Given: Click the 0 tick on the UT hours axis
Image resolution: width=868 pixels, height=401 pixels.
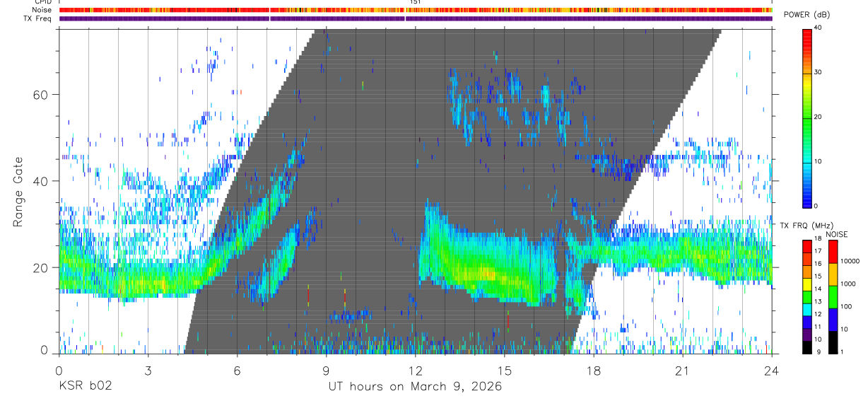Looking at the screenshot, I should pos(59,370).
